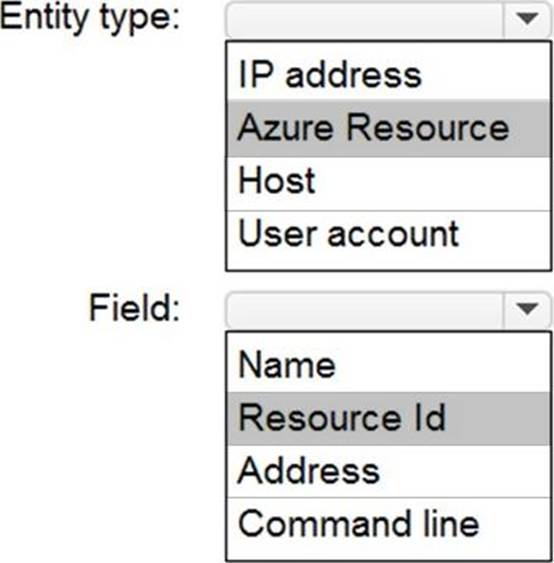Click the highlighted entity type row
The image size is (554, 563).
click(x=389, y=128)
